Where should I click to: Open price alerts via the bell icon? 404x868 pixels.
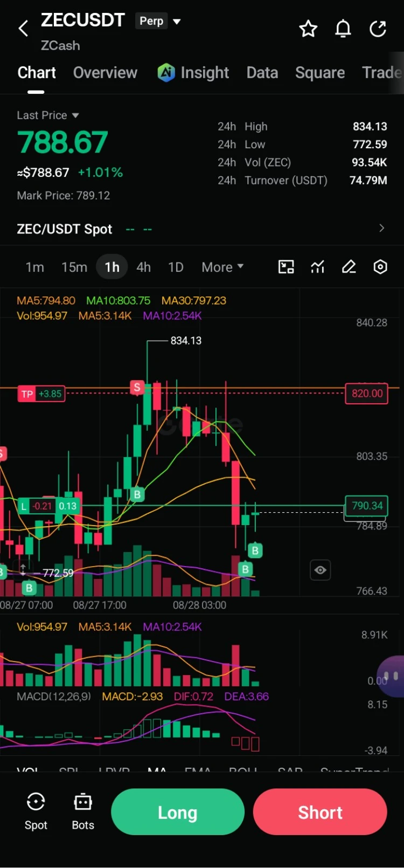[343, 29]
